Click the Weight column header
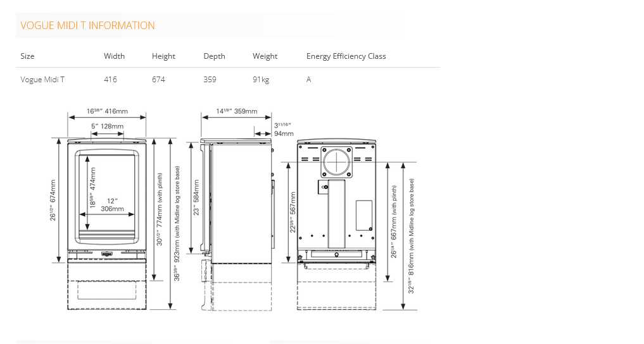The height and width of the screenshot is (344, 644). point(265,56)
